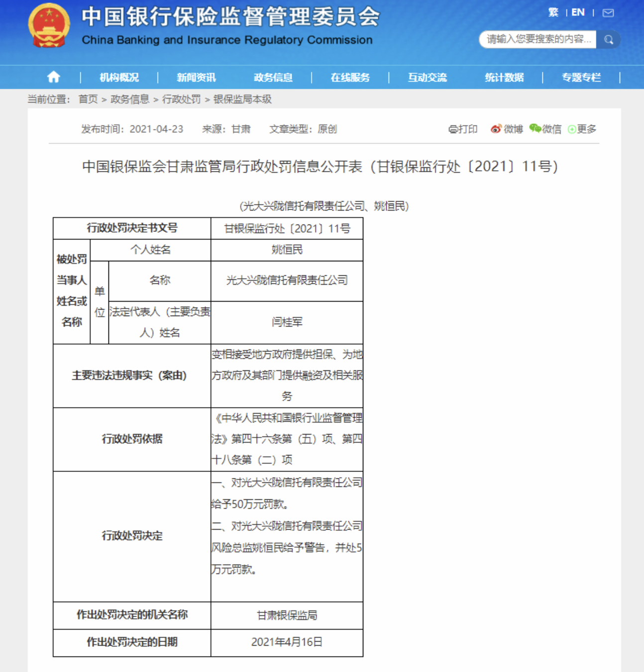Open the 互动交流 menu
The height and width of the screenshot is (672, 644).
(x=427, y=78)
